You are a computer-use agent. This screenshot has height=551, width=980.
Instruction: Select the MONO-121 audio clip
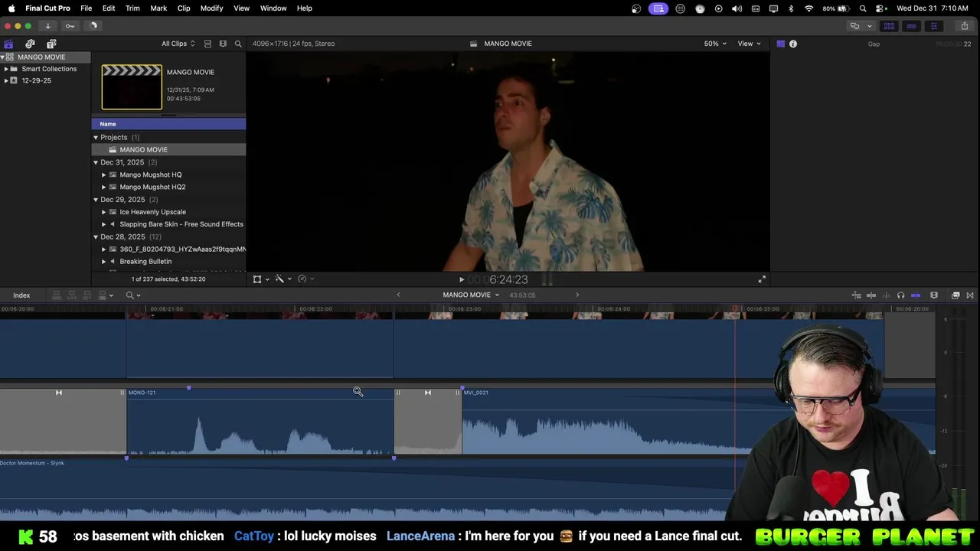point(260,422)
